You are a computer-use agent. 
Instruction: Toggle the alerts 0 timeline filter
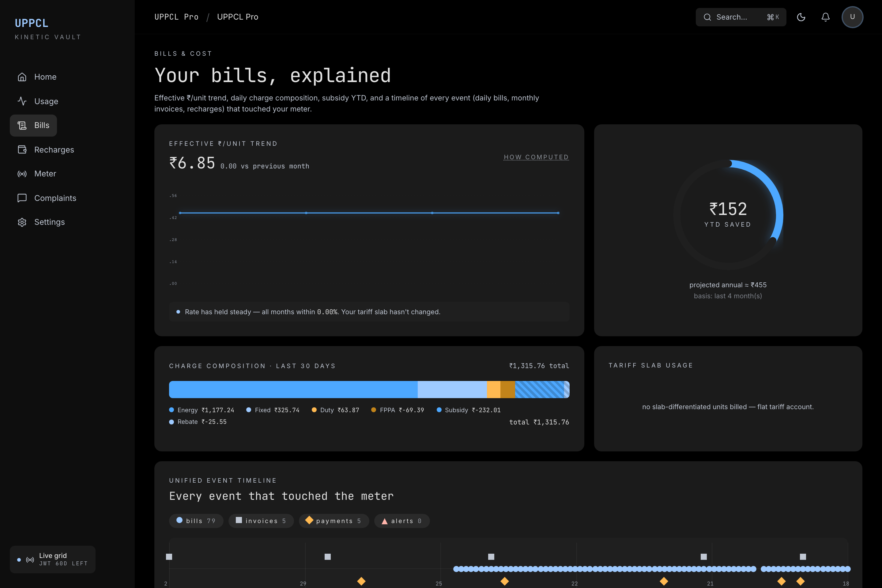pos(401,521)
